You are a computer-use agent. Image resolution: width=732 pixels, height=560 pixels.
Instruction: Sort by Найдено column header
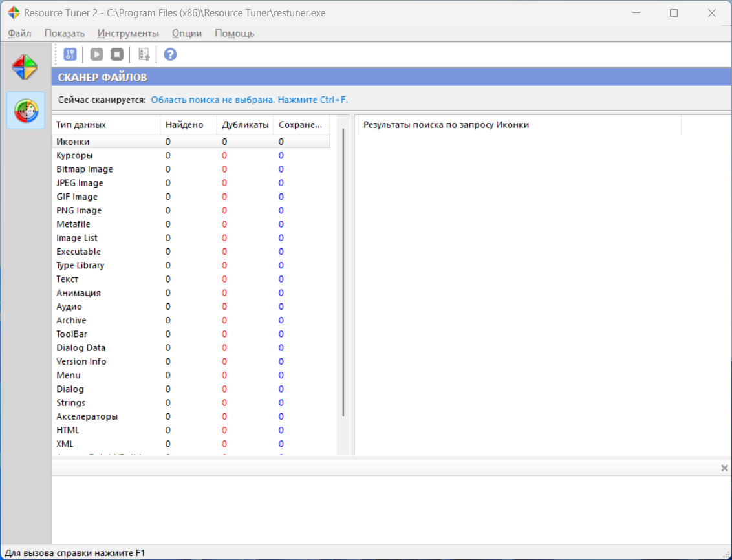click(x=189, y=125)
